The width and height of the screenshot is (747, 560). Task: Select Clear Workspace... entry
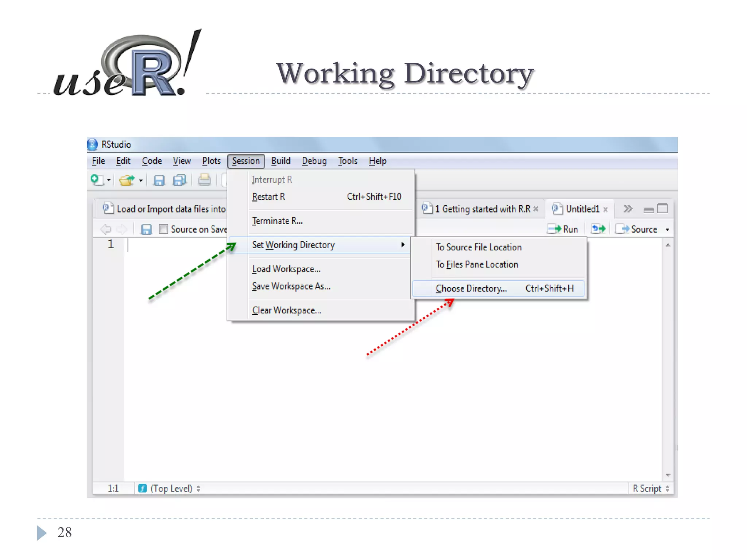[x=321, y=310]
